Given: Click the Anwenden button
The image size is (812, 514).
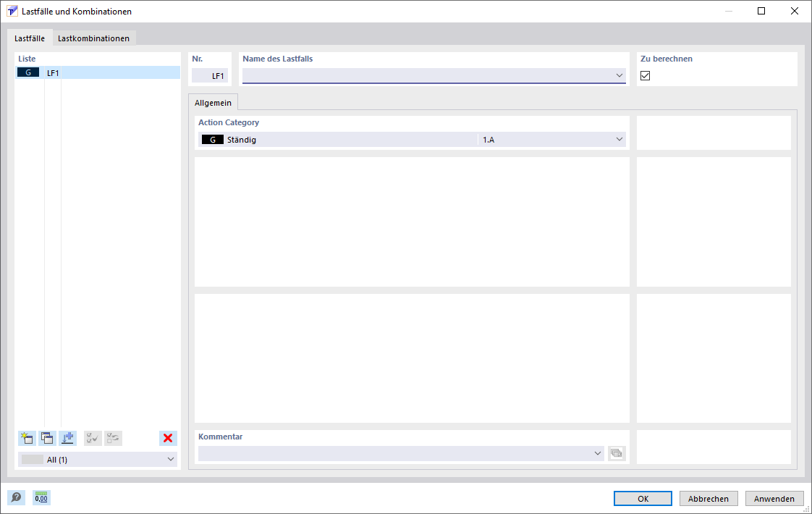Looking at the screenshot, I should click(774, 499).
